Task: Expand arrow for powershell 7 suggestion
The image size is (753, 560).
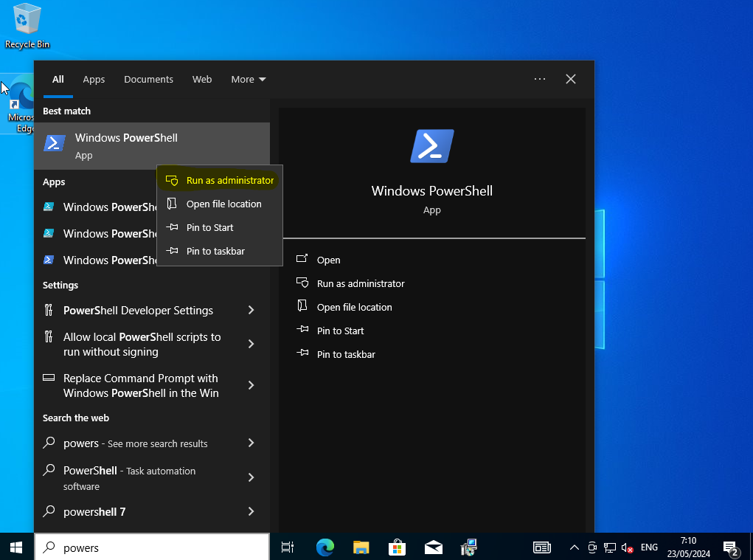Action: [251, 511]
